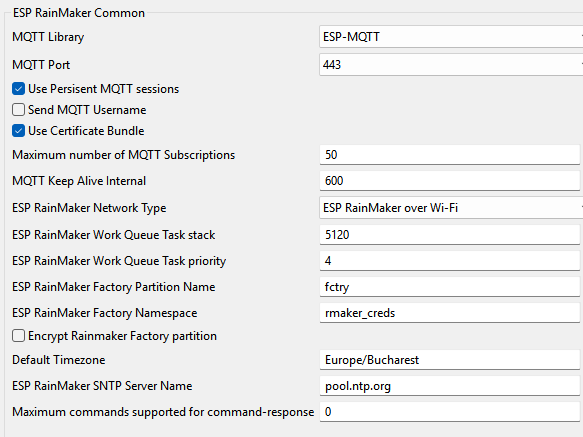
Task: Click ESP RainMaker Network Type label
Action: pyautogui.click(x=89, y=208)
